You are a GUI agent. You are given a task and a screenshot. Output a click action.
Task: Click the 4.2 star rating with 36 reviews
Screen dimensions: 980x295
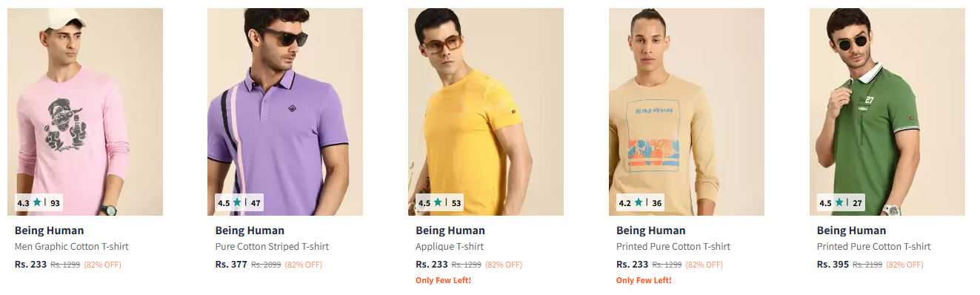tap(641, 202)
